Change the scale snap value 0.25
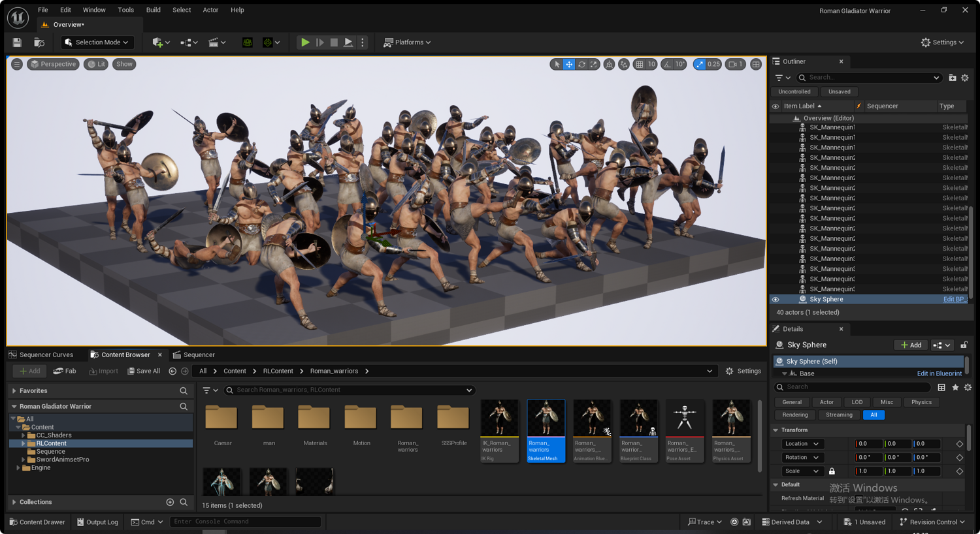The height and width of the screenshot is (534, 980). click(x=713, y=64)
